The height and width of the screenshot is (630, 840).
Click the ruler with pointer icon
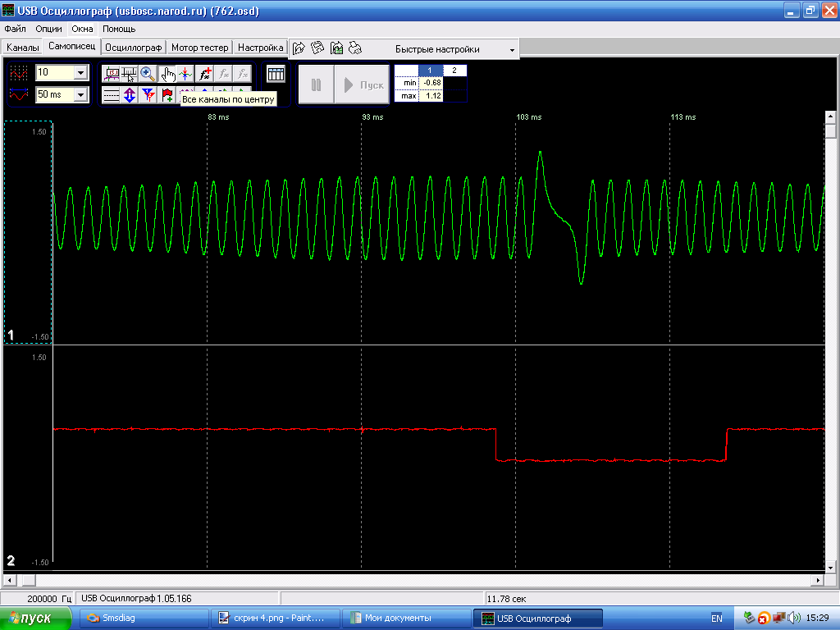pos(130,73)
